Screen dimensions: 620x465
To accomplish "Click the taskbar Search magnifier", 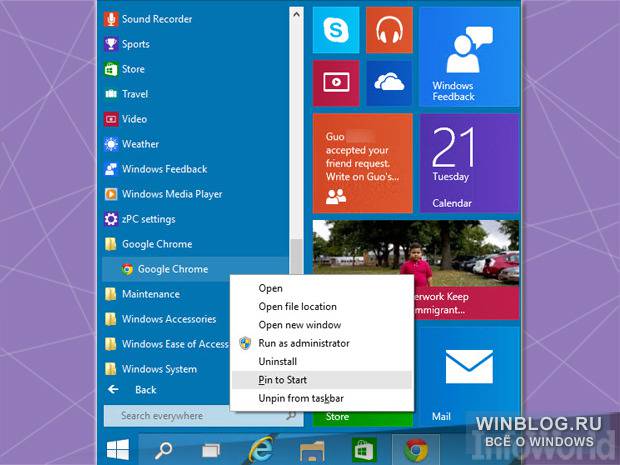I will click(x=163, y=450).
